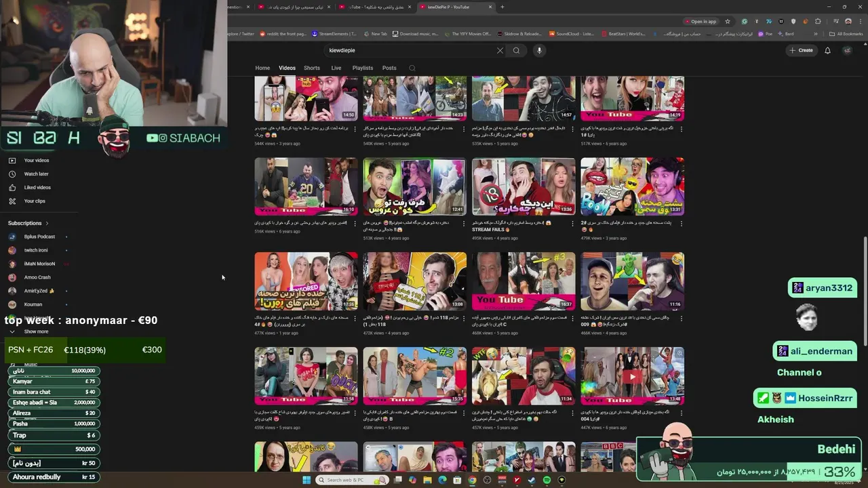
Task: Bookmark this page with the star icon
Action: [x=728, y=22]
